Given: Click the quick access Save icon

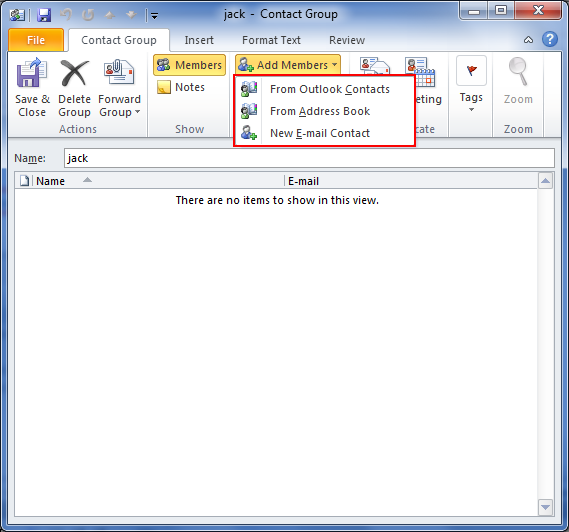Looking at the screenshot, I should (x=45, y=15).
